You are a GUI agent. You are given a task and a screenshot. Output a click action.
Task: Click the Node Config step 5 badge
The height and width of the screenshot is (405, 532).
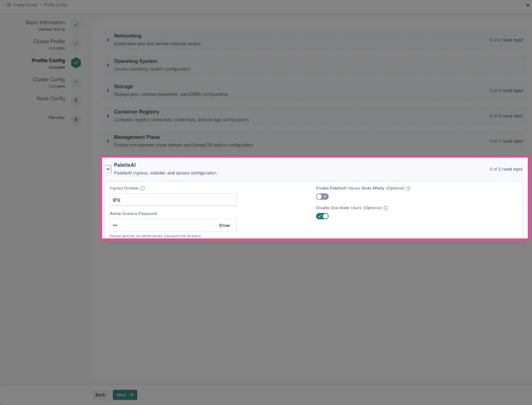tap(76, 101)
